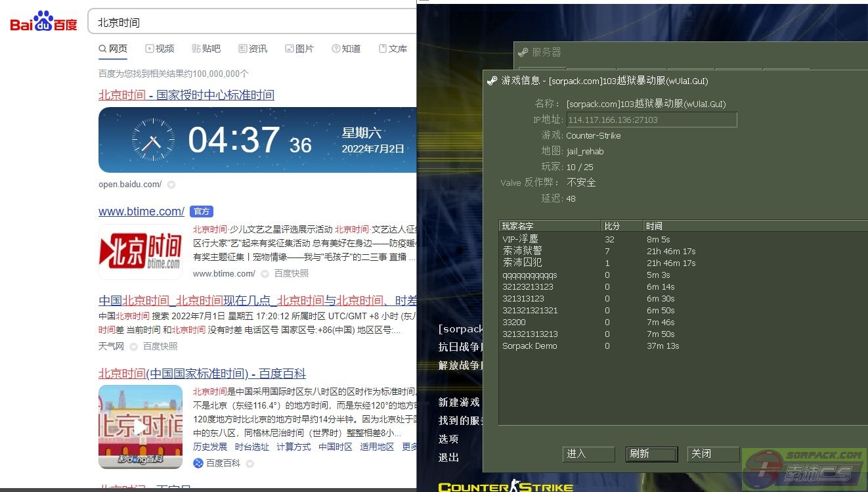The height and width of the screenshot is (492, 868).
Task: Expand the arrow next to open.baidu.com/
Action: tap(171, 185)
